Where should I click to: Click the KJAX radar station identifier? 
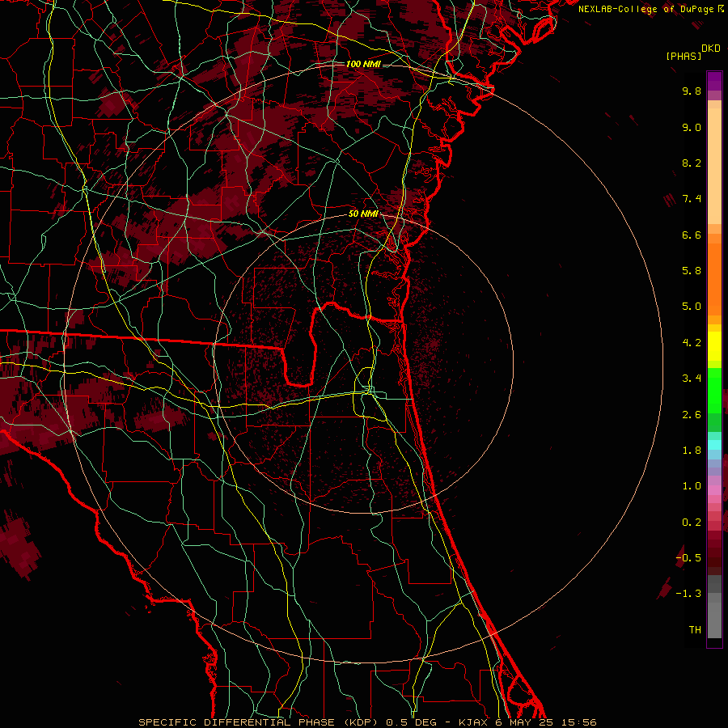473,722
